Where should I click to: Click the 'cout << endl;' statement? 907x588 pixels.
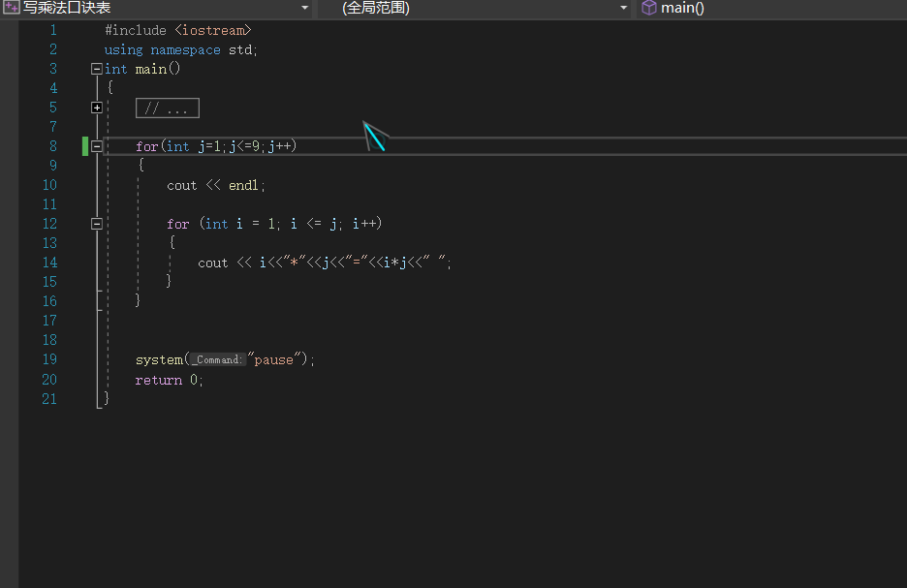[216, 186]
